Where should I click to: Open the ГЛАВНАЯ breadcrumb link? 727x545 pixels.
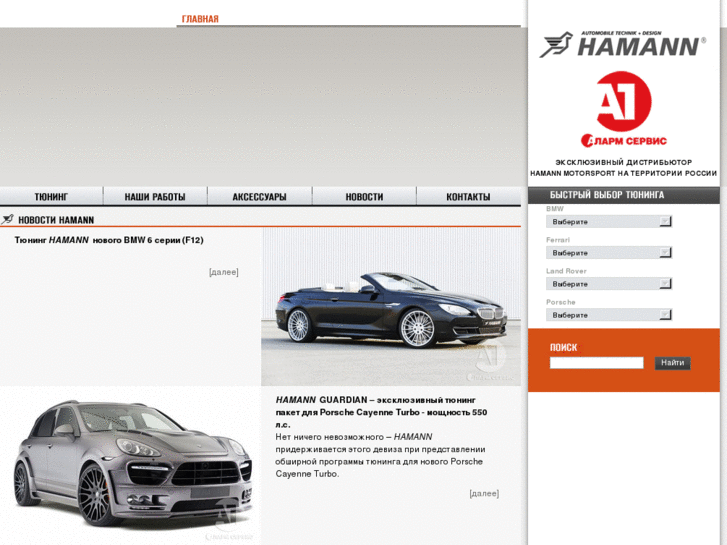tap(200, 19)
